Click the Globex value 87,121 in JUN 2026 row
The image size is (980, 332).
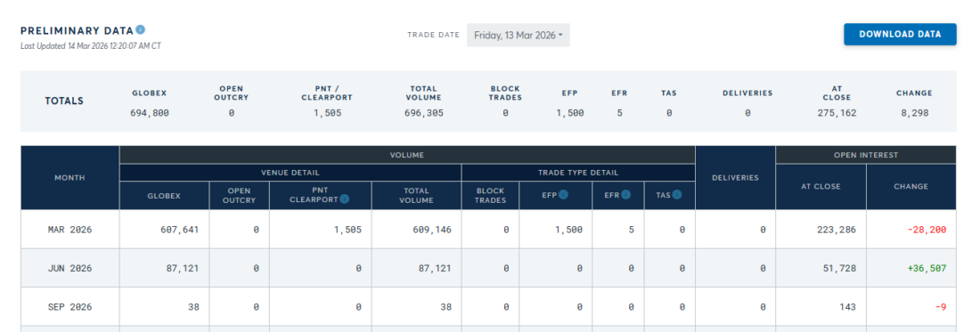click(182, 268)
